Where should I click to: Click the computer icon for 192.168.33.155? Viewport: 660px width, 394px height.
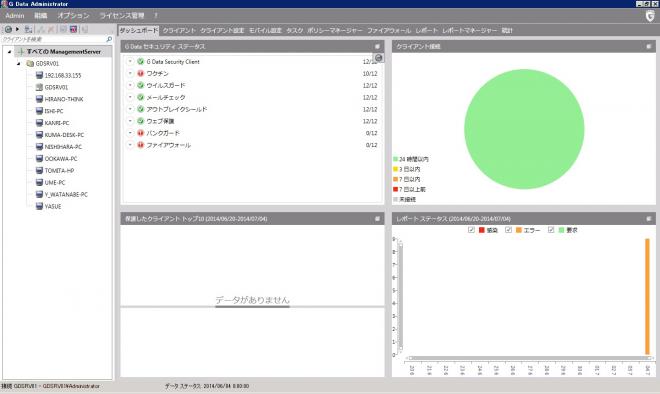[39, 75]
